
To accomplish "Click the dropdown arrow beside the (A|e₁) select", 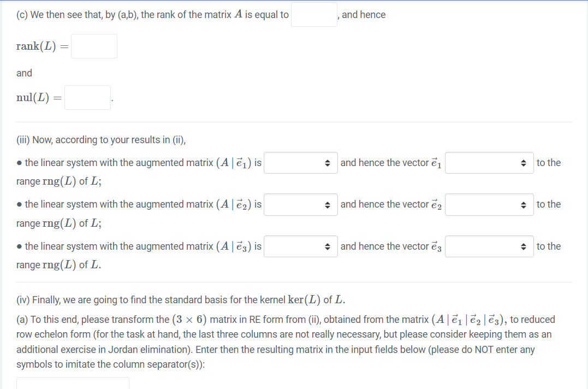I will point(328,162).
